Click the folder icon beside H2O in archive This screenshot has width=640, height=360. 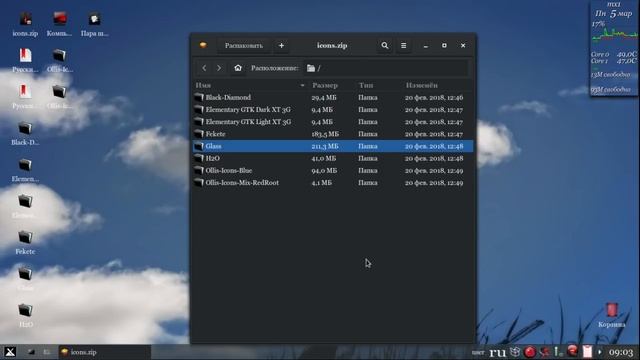point(199,158)
